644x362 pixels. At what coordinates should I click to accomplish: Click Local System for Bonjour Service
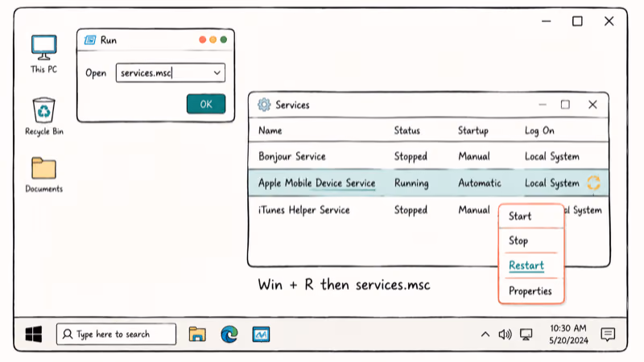tap(552, 156)
